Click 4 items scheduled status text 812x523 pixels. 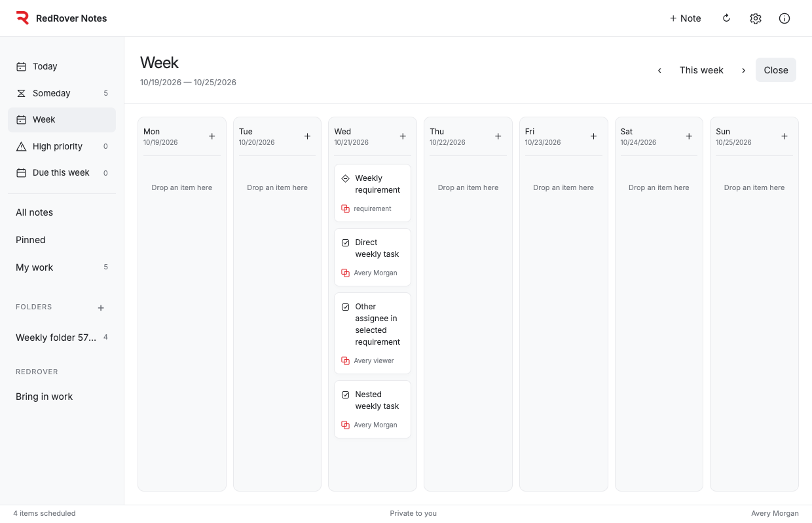pos(45,513)
